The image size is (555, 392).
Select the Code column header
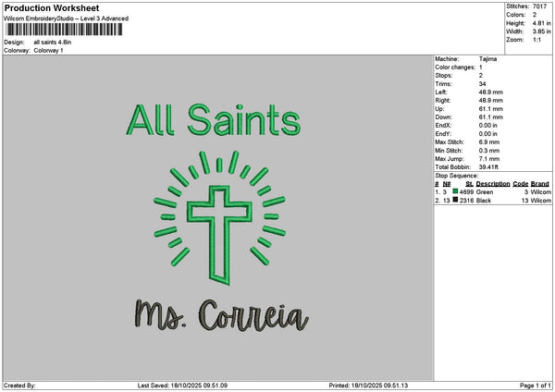520,183
